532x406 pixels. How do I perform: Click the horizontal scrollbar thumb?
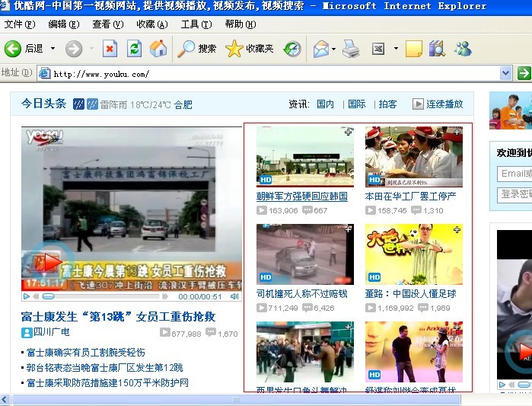click(x=236, y=400)
